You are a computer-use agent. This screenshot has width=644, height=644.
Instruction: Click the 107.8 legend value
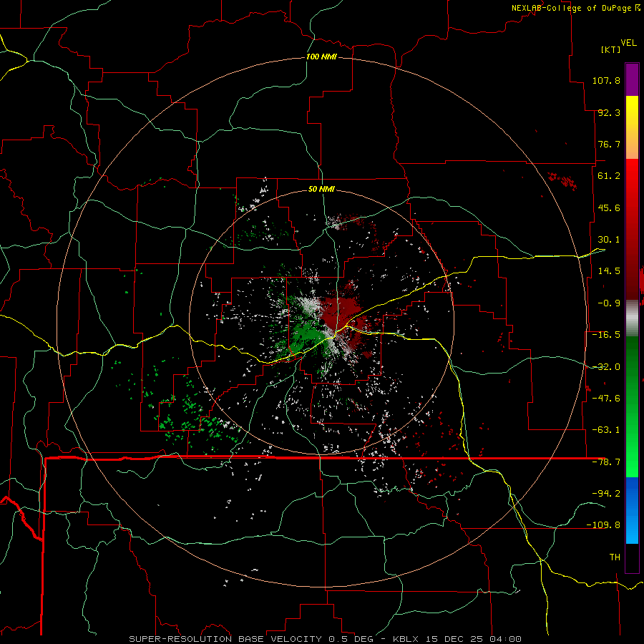click(x=606, y=80)
